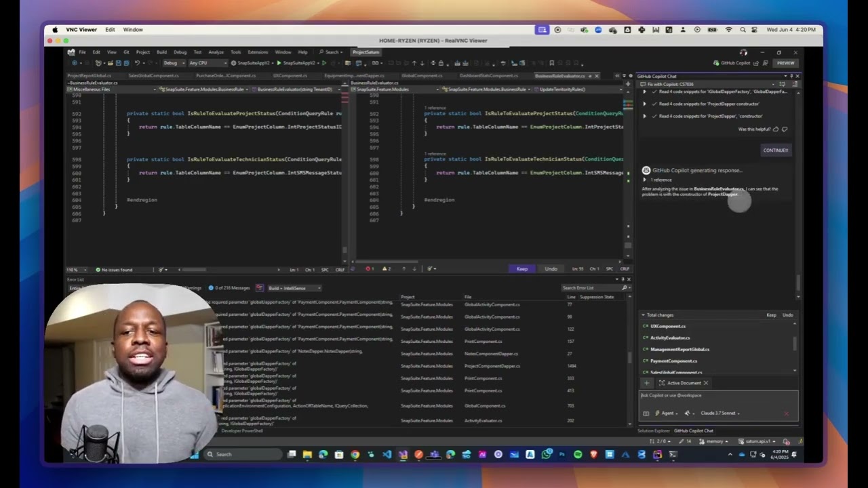Switch to the GlobalComponent.cs tab

[421, 76]
